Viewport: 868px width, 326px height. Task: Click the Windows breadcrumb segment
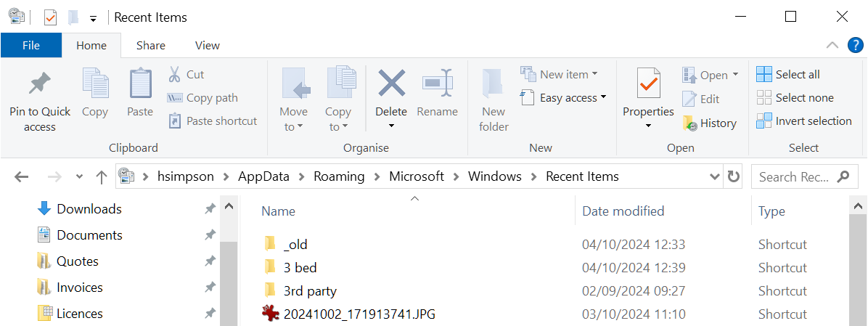tap(495, 176)
